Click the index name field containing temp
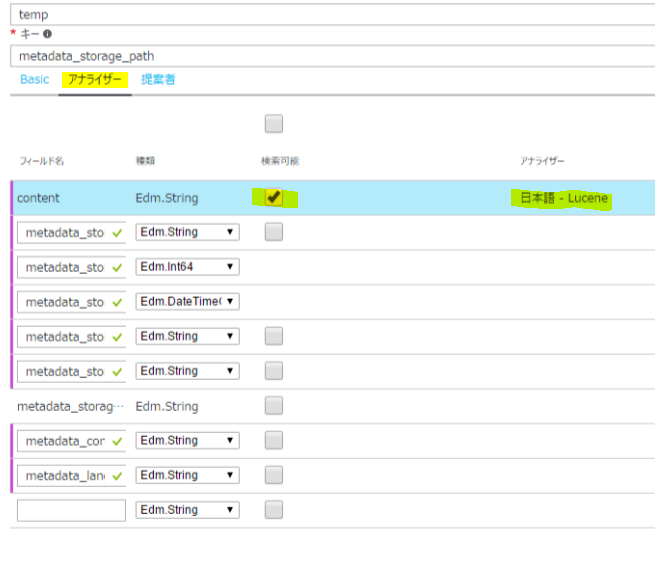 pyautogui.click(x=333, y=15)
